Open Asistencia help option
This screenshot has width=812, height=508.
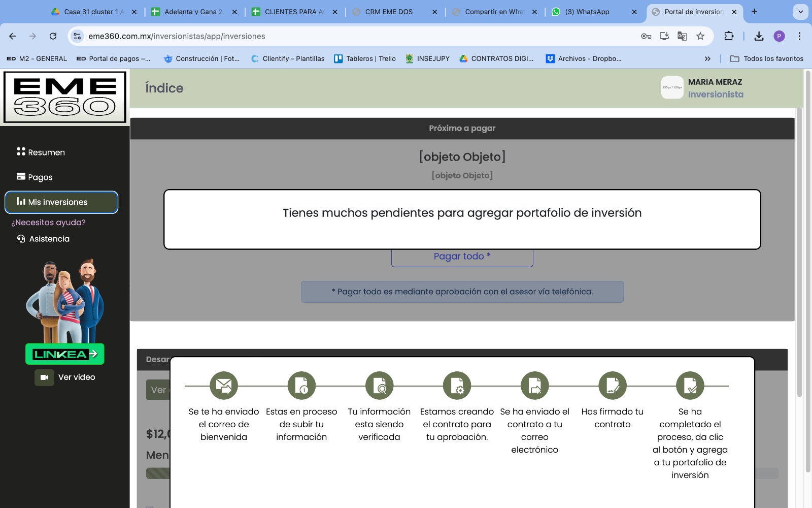[49, 239]
